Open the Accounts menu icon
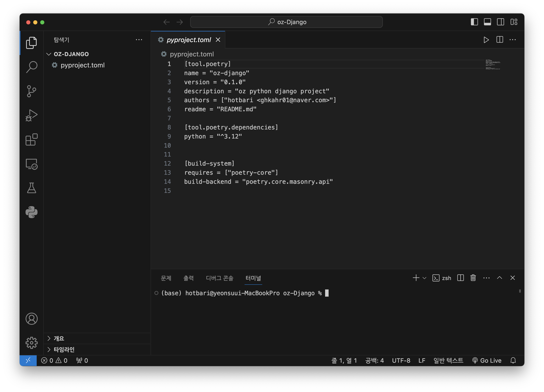This screenshot has height=392, width=544. pyautogui.click(x=31, y=319)
